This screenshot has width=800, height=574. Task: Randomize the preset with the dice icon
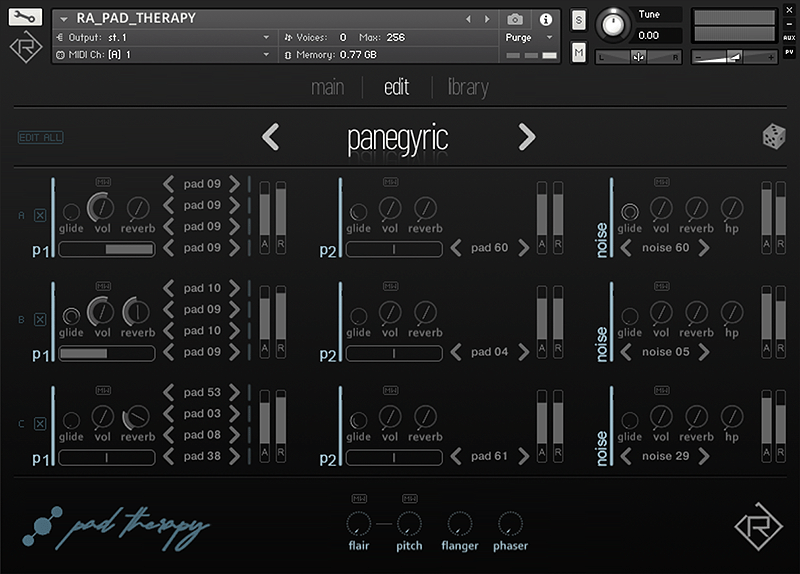click(773, 137)
